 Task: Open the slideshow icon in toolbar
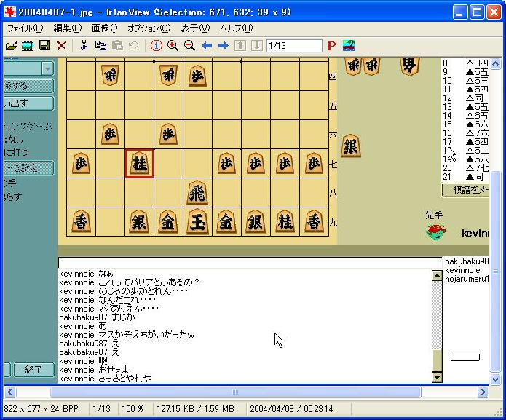click(28, 46)
